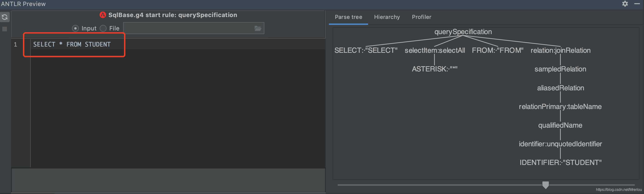Select the IDENTIFIER:"STUDENT" leaf node

[x=561, y=162]
